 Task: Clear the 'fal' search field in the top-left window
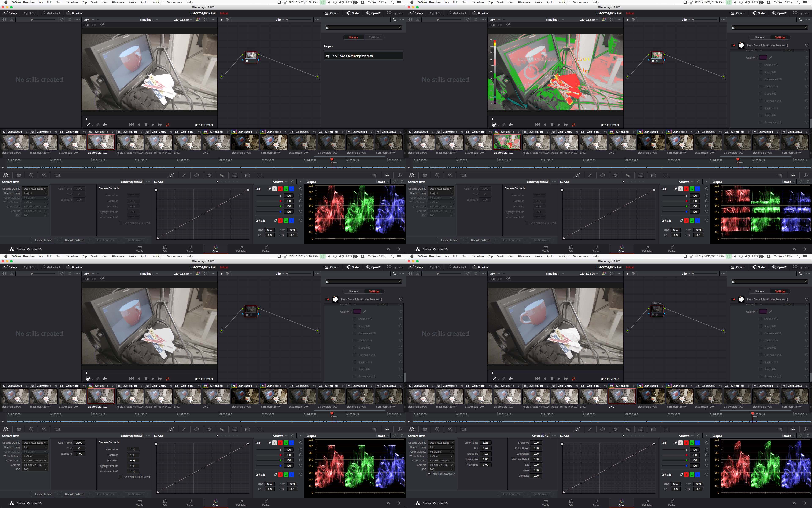tap(400, 28)
